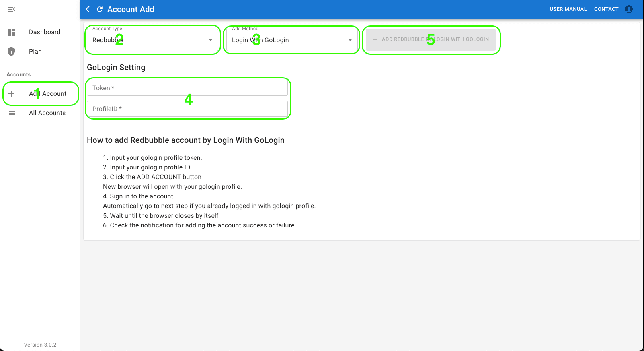Open the Account Type dropdown

(x=153, y=40)
